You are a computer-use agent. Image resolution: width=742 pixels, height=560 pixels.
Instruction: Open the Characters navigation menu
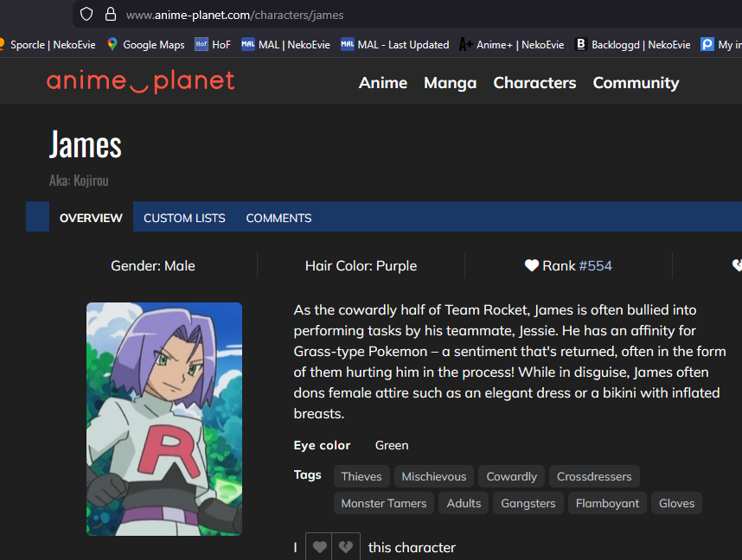pos(534,83)
